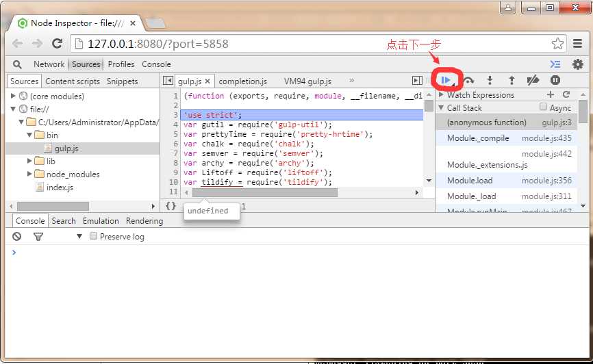Image resolution: width=593 pixels, height=364 pixels.
Task: Open the completion.js editor tab
Action: tap(243, 81)
